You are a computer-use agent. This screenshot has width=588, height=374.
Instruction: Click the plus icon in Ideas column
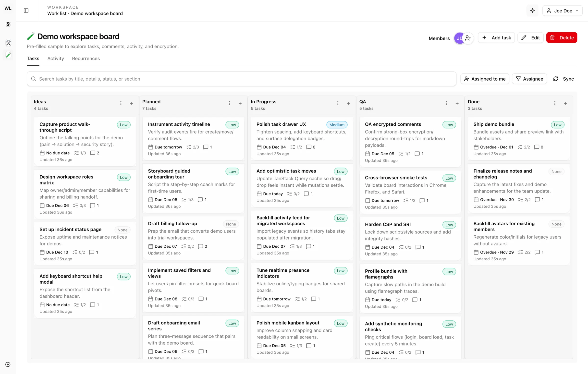click(132, 104)
